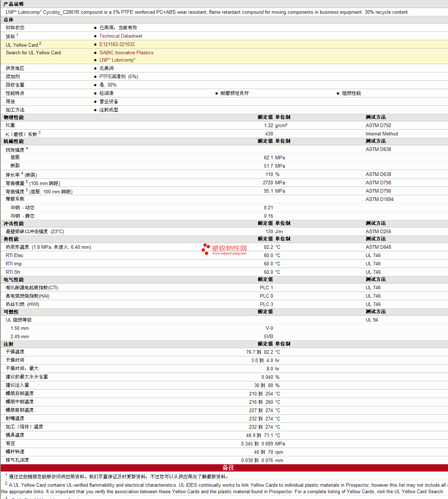Select the flame rating 5VB
Screen dimensions: 448x499
[269, 337]
